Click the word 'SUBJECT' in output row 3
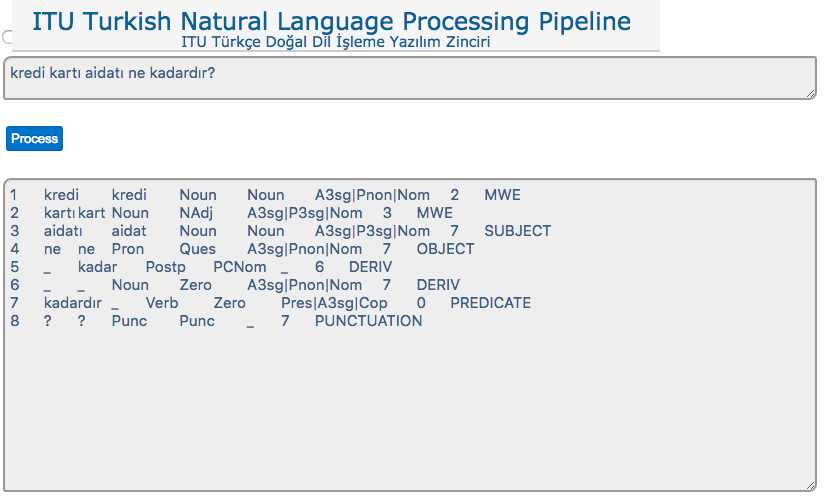The image size is (829, 496). pyautogui.click(x=518, y=231)
